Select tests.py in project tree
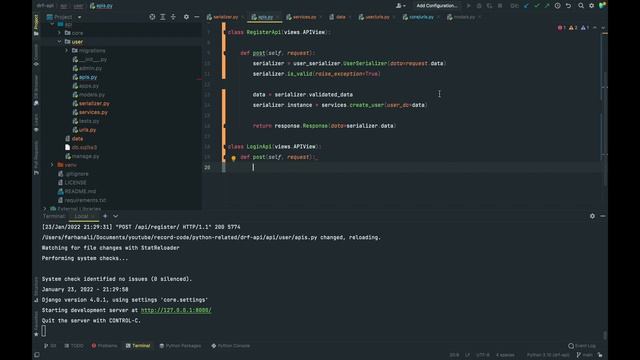640x360 pixels. [x=85, y=121]
